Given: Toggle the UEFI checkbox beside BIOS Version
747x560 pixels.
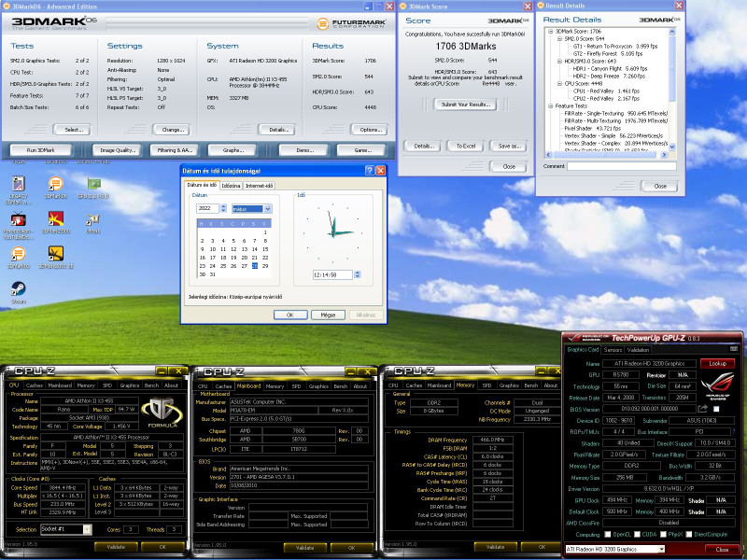Looking at the screenshot, I should click(716, 409).
